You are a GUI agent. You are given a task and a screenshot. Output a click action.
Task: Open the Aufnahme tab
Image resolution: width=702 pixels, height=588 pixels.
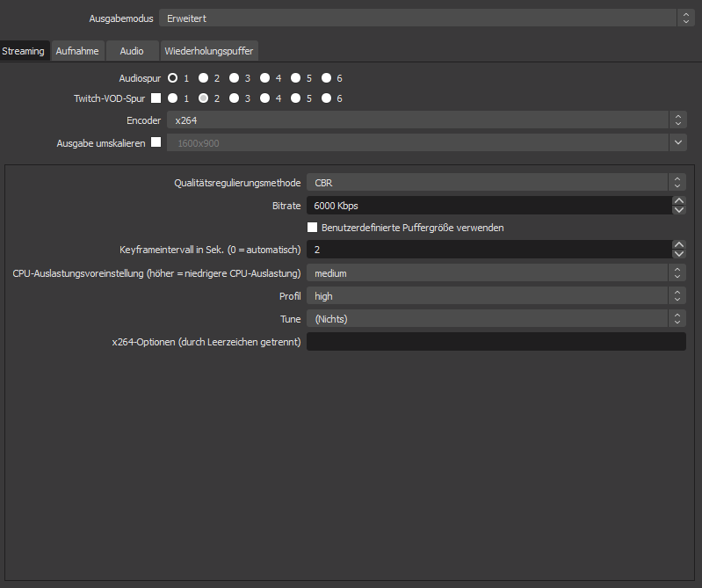tap(77, 51)
